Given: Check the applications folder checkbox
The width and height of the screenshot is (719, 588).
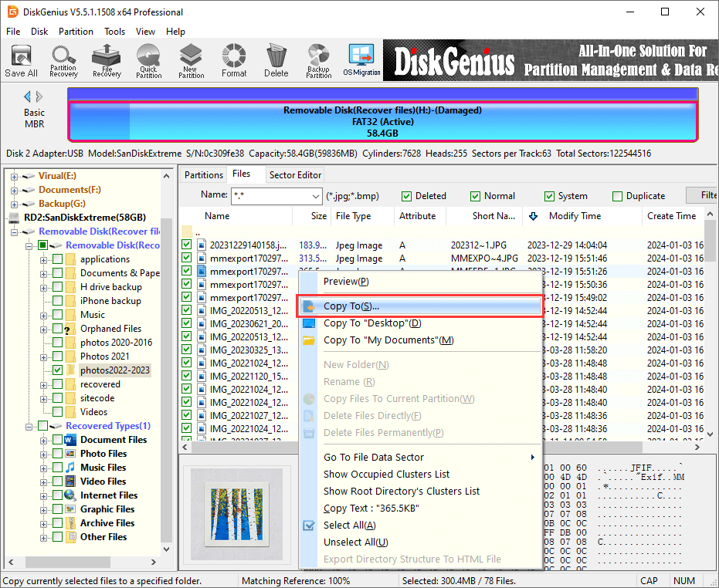Looking at the screenshot, I should (57, 259).
